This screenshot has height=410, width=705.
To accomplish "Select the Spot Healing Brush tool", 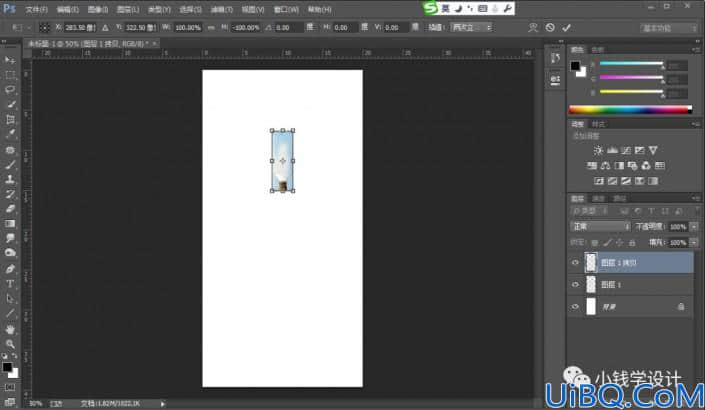I will point(10,150).
